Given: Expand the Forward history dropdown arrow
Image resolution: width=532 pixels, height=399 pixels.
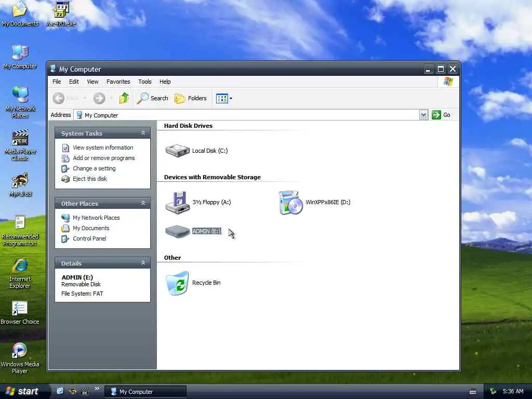Looking at the screenshot, I should [111, 98].
